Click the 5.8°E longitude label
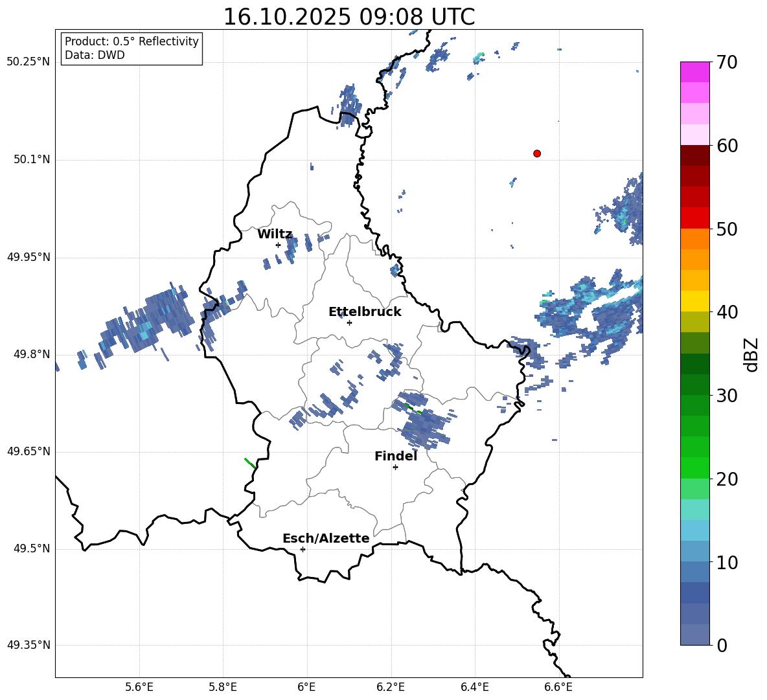 pos(223,687)
